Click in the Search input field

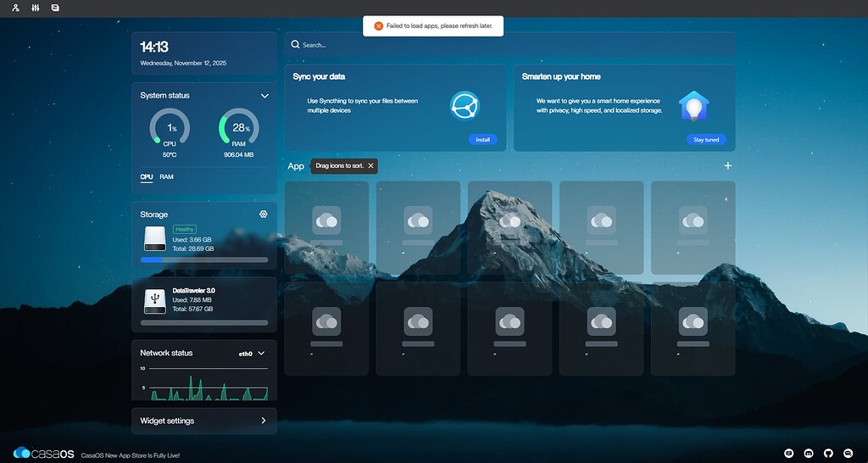509,45
